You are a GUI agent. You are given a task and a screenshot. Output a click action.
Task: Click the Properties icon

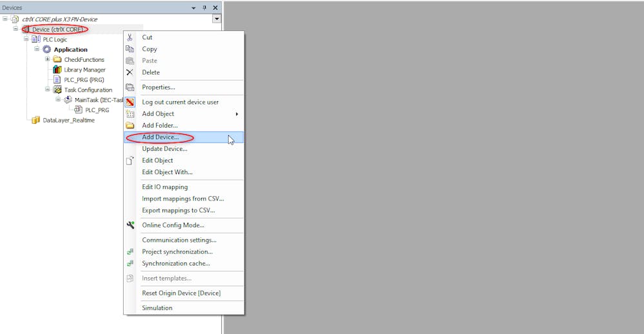[130, 87]
